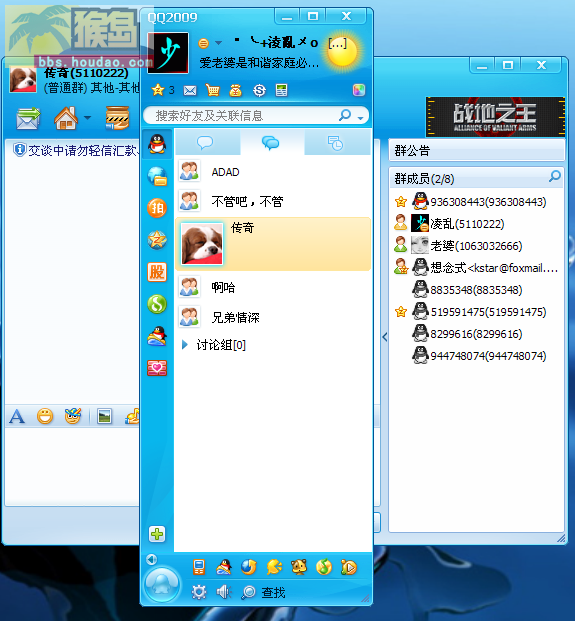Open the font A icon in chat toolbar
Screen dimensions: 575x621
[17, 416]
